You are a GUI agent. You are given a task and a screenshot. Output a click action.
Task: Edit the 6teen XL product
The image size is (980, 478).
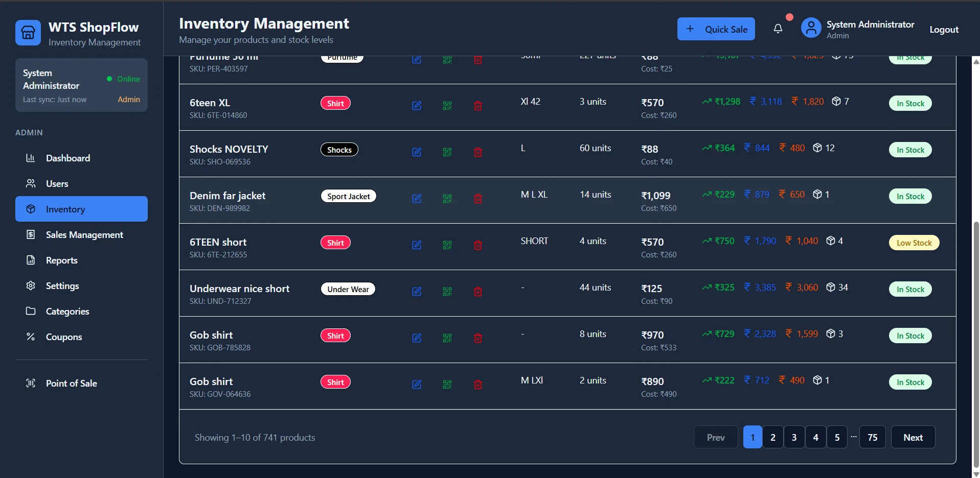click(x=417, y=106)
